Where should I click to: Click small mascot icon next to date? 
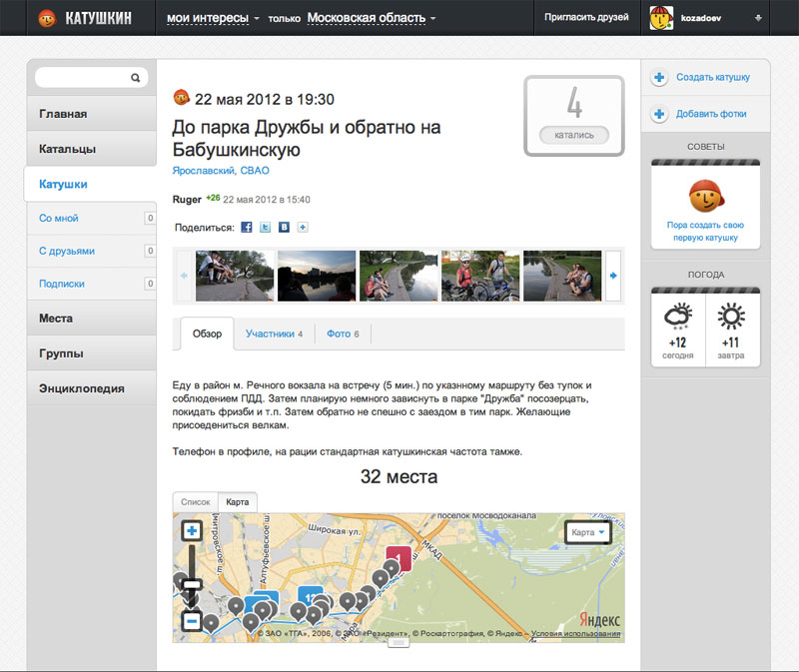coord(182,97)
